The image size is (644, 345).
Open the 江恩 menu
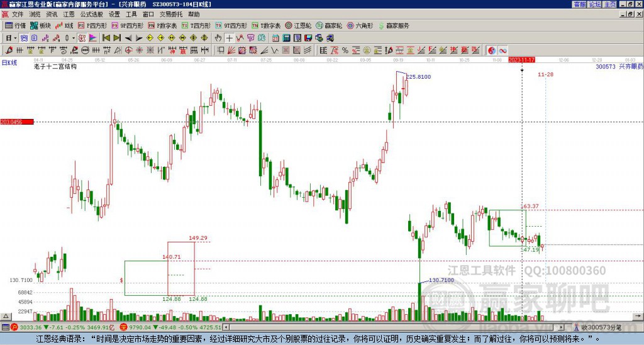click(x=69, y=14)
